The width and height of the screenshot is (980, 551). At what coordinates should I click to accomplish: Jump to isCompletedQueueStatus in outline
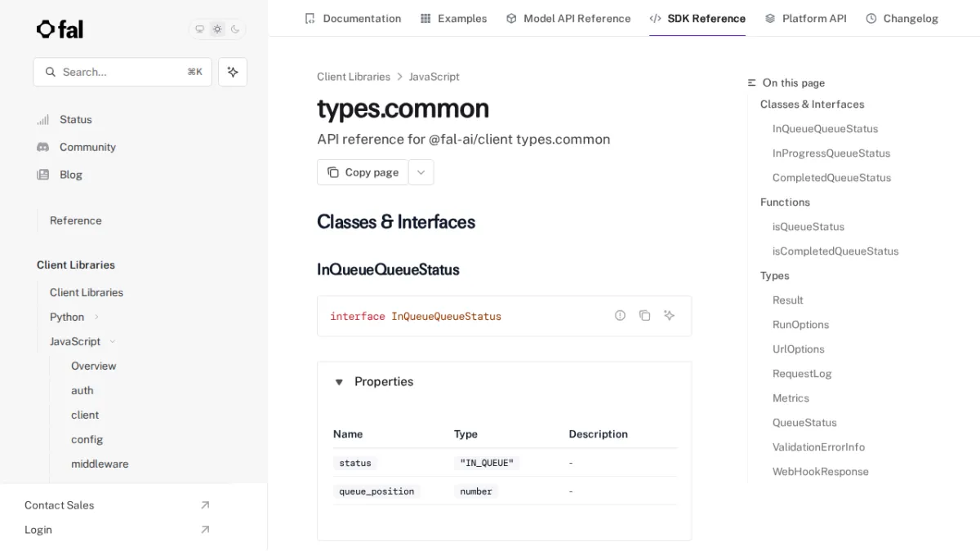click(835, 251)
